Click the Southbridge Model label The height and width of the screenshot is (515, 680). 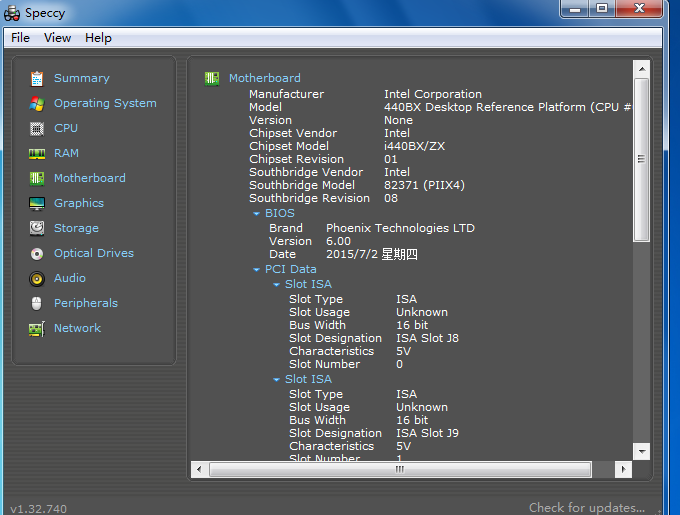[302, 185]
